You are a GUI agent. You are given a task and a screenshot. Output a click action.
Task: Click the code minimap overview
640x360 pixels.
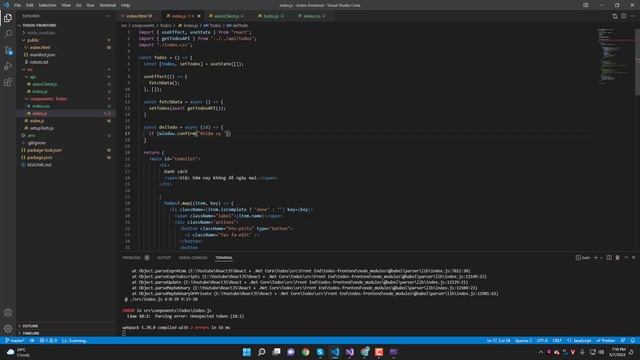616,55
